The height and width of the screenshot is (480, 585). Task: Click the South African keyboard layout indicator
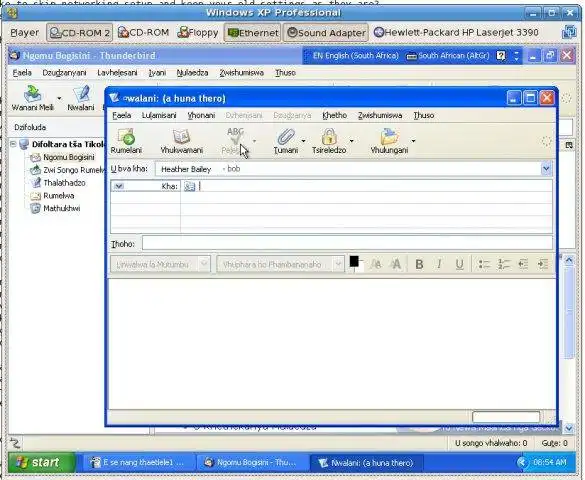point(447,56)
